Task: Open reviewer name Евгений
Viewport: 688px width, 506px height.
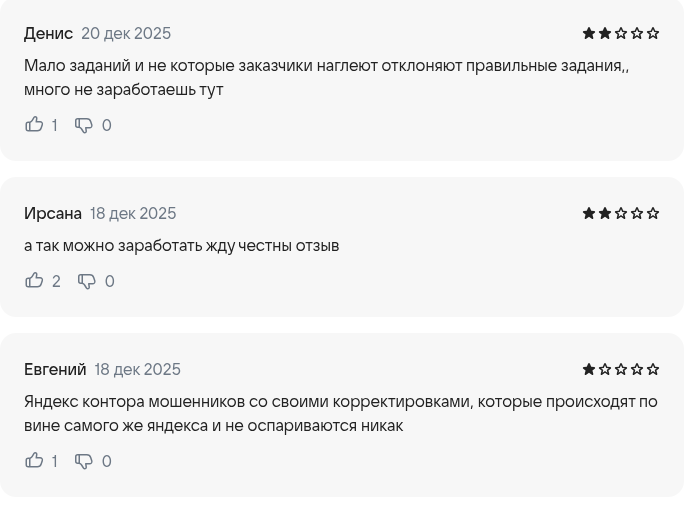Action: [55, 369]
